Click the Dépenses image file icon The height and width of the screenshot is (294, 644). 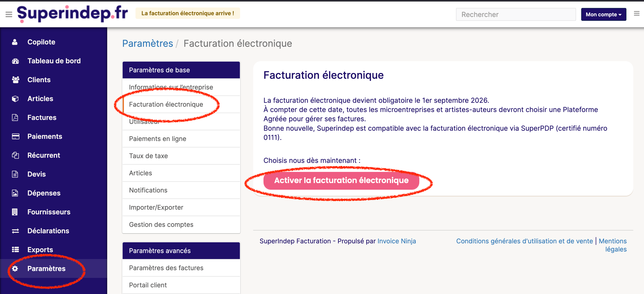[15, 193]
